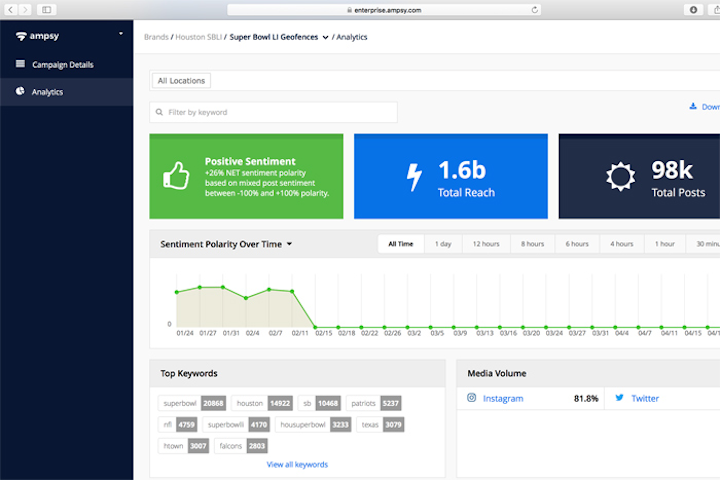Open the ampsy account dropdown arrow

[x=121, y=34]
